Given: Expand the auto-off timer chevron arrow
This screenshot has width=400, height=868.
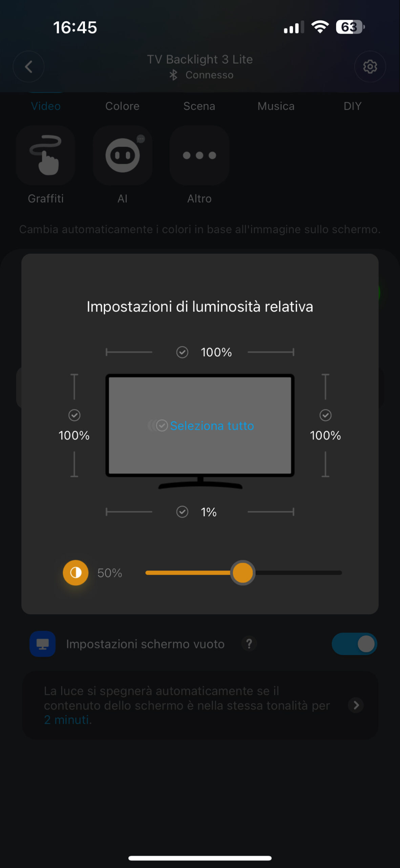Looking at the screenshot, I should (356, 705).
